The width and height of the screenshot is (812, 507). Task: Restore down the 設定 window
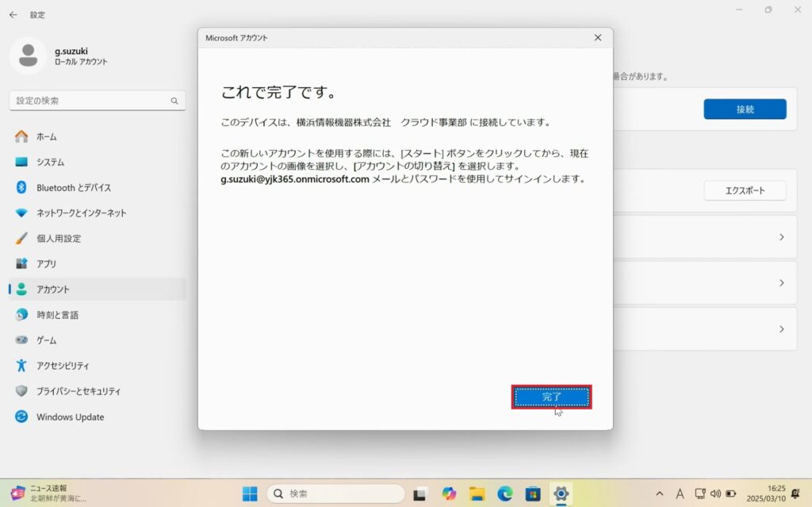[768, 10]
